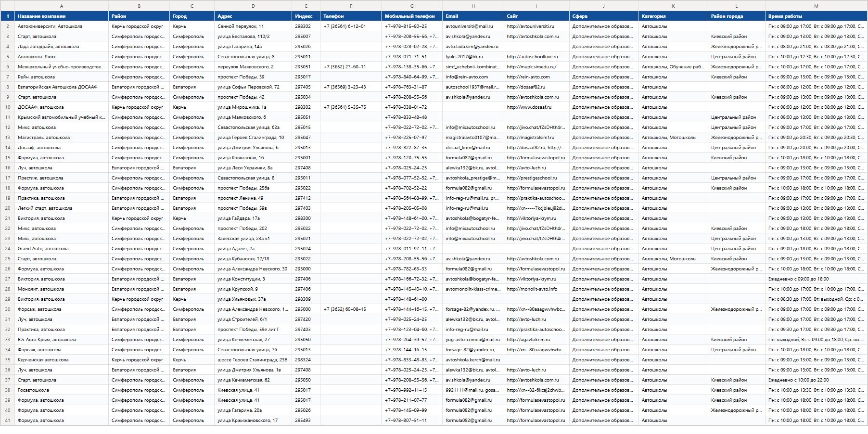Select site 'http://autoschoolluxe.ru'
Screen dimensions: 868x434
click(536, 57)
